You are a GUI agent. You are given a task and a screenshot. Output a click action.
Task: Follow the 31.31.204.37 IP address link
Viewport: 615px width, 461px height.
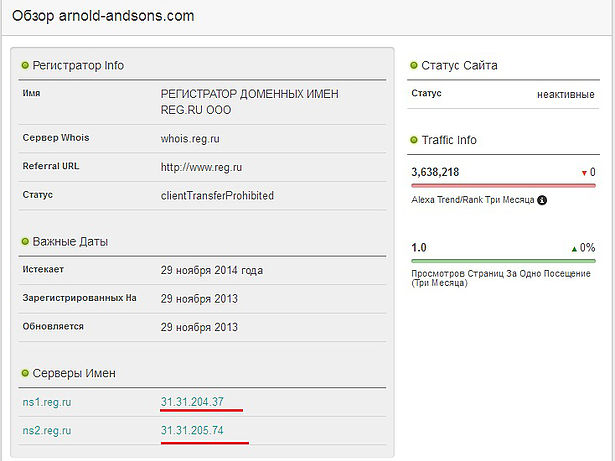[199, 402]
